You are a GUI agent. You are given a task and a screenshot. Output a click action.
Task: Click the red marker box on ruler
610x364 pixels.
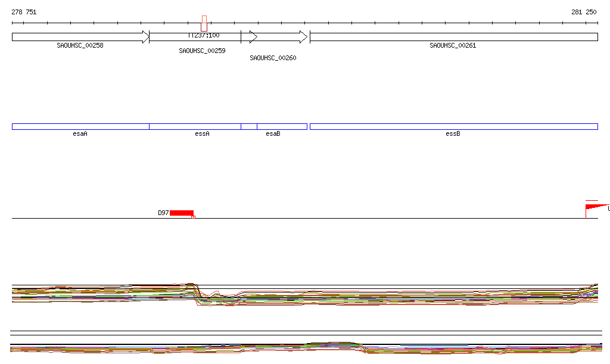(204, 23)
